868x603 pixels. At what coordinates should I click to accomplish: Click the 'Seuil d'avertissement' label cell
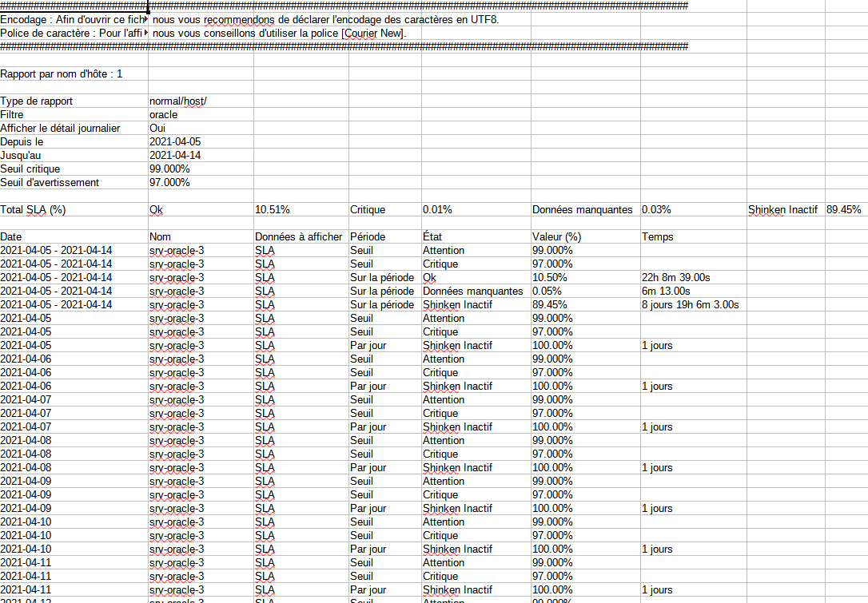pos(50,183)
